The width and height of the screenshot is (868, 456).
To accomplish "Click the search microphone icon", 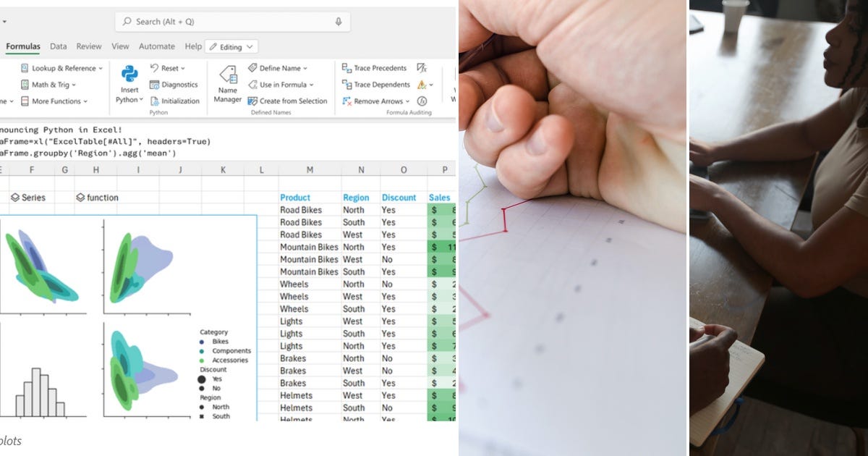I will click(x=338, y=21).
